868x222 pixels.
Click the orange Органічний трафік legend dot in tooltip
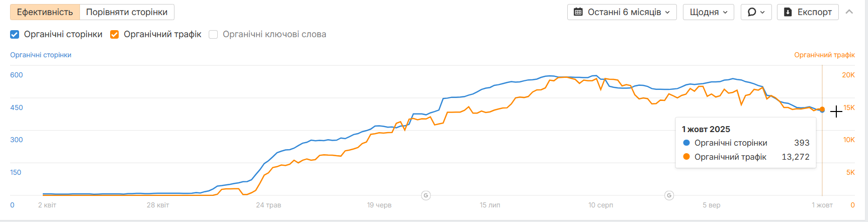[x=686, y=157]
